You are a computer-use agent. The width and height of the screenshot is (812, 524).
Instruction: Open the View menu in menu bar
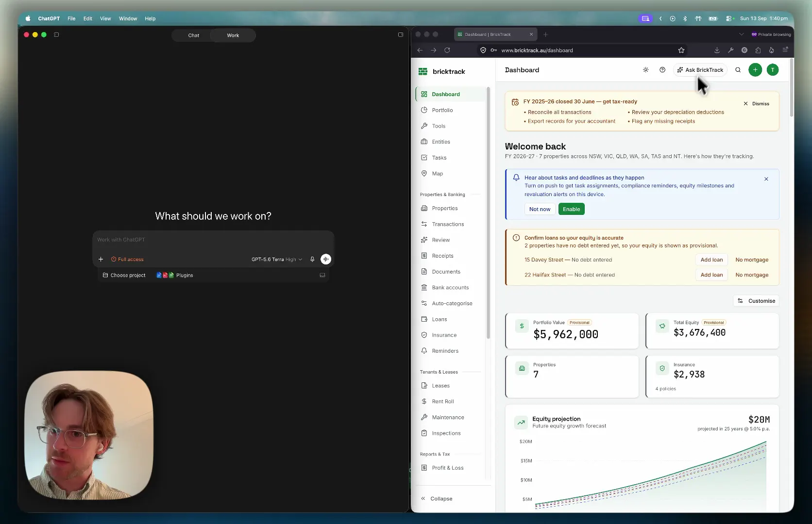click(x=105, y=18)
